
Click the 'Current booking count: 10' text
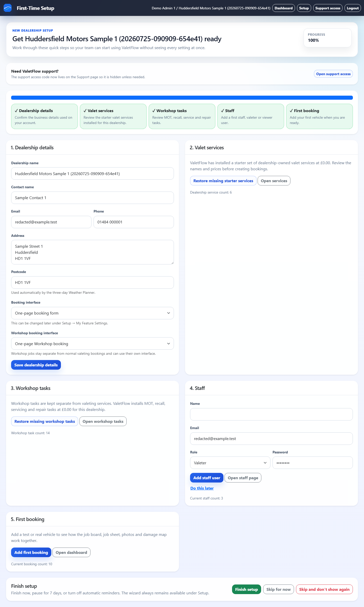[x=32, y=564]
